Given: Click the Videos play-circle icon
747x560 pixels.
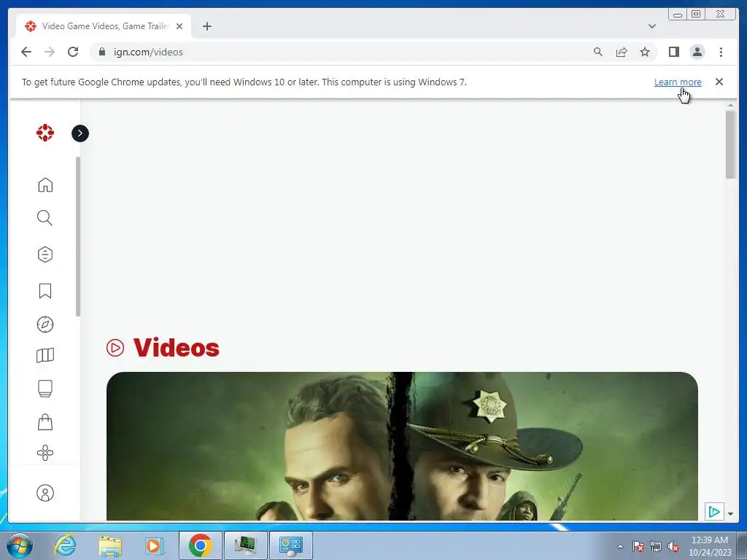Looking at the screenshot, I should (x=115, y=348).
